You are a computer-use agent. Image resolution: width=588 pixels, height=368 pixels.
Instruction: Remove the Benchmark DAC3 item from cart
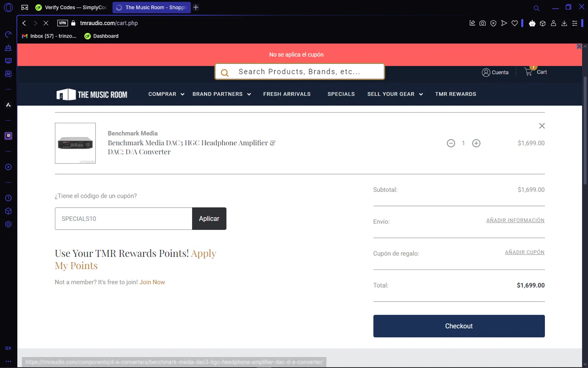click(542, 126)
